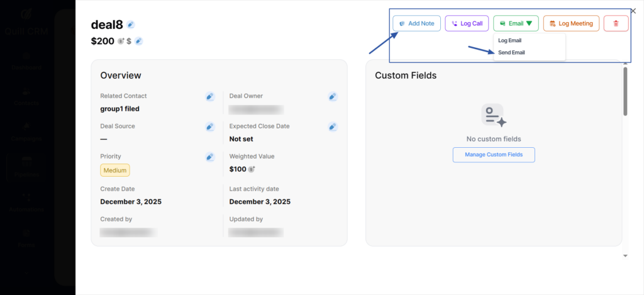Click the edit pencil next to deal8 title
The height and width of the screenshot is (295, 644).
130,25
